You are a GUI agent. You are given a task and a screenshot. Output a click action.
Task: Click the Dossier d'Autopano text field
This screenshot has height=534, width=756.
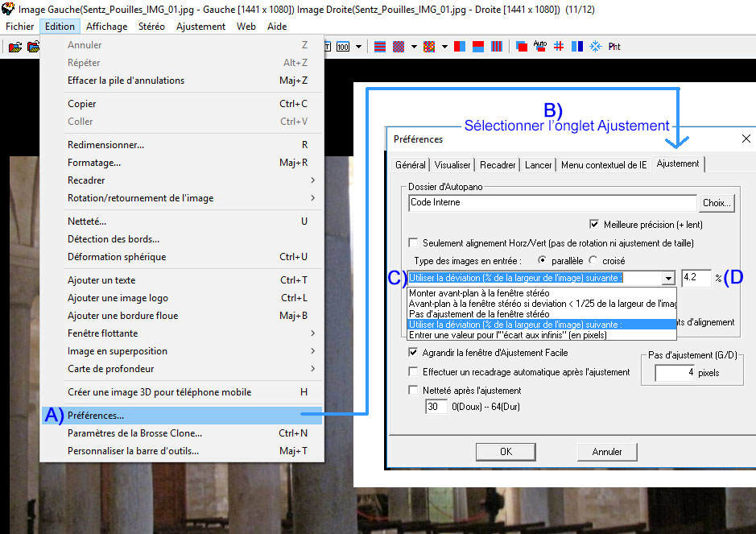(x=552, y=203)
